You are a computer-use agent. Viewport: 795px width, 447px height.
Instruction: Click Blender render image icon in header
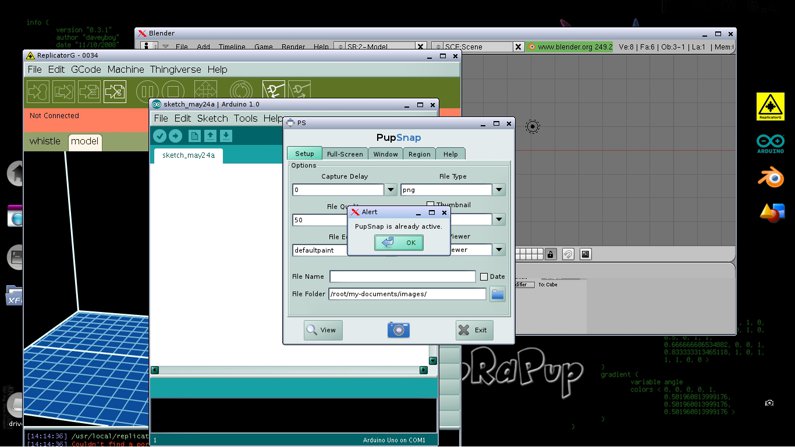pos(585,254)
